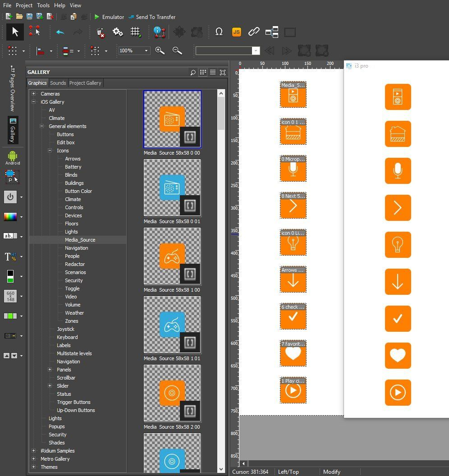Image resolution: width=449 pixels, height=476 pixels.
Task: Click the chain link toolbar icon
Action: 254,32
